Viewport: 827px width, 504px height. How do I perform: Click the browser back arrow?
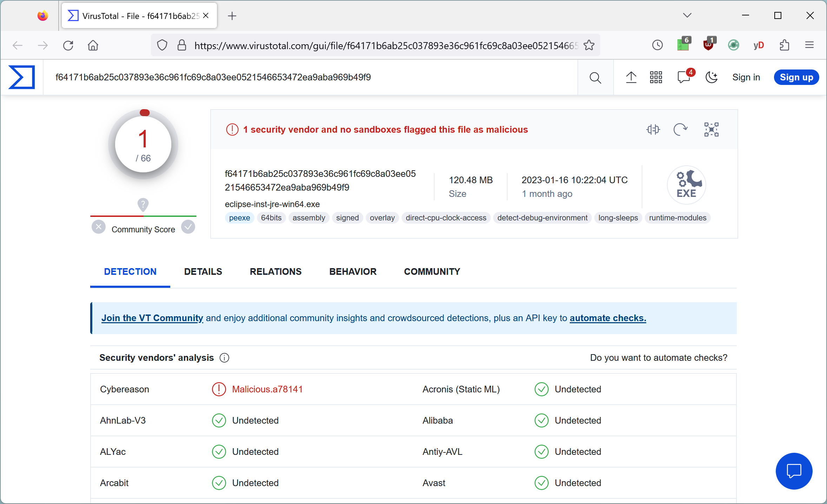point(18,45)
